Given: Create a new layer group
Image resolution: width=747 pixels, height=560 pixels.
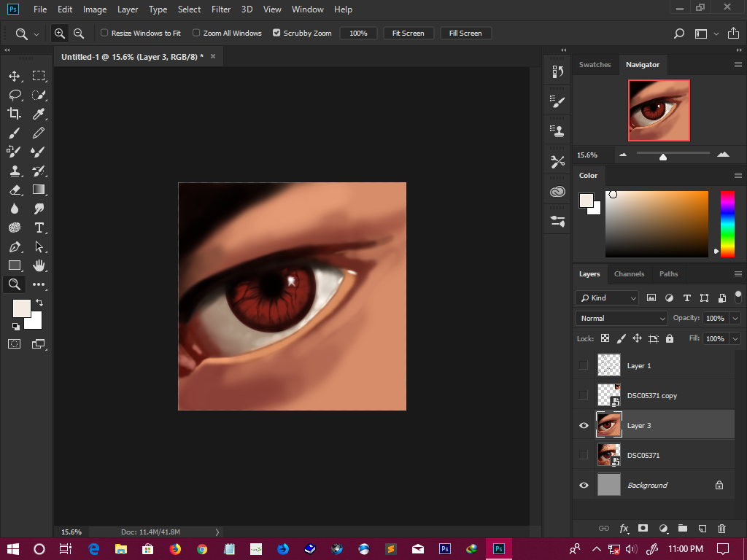Looking at the screenshot, I should coord(683,528).
